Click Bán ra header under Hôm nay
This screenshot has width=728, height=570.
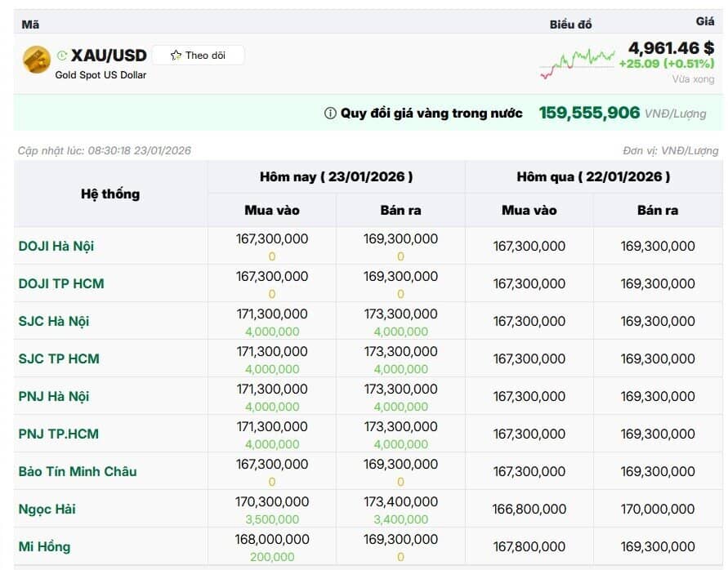coord(400,210)
